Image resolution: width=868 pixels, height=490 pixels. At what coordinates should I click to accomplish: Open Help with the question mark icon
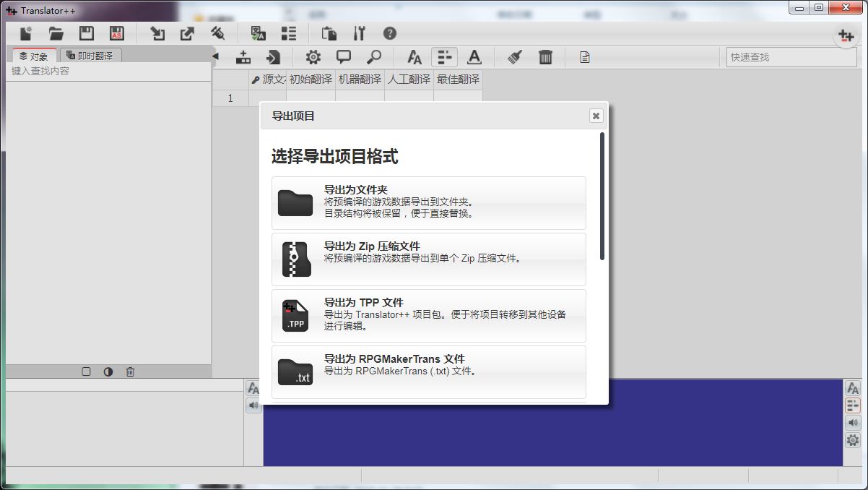[390, 33]
